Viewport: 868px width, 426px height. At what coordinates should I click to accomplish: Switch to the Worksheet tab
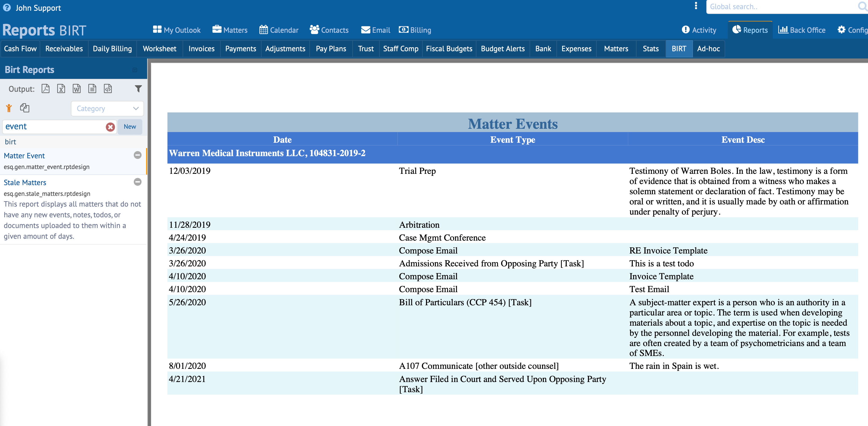[160, 49]
